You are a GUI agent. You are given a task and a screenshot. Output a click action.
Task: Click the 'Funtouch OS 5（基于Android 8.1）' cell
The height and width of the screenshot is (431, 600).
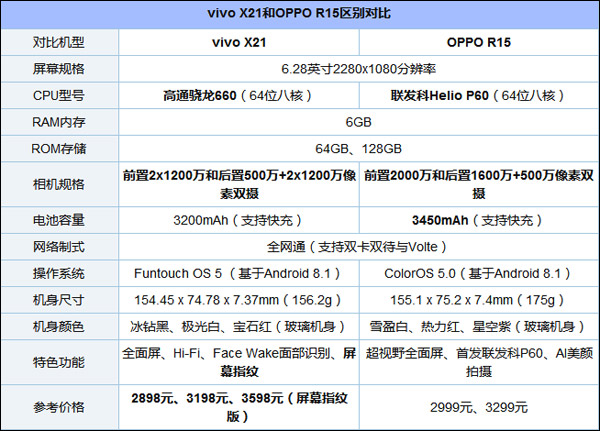239,273
